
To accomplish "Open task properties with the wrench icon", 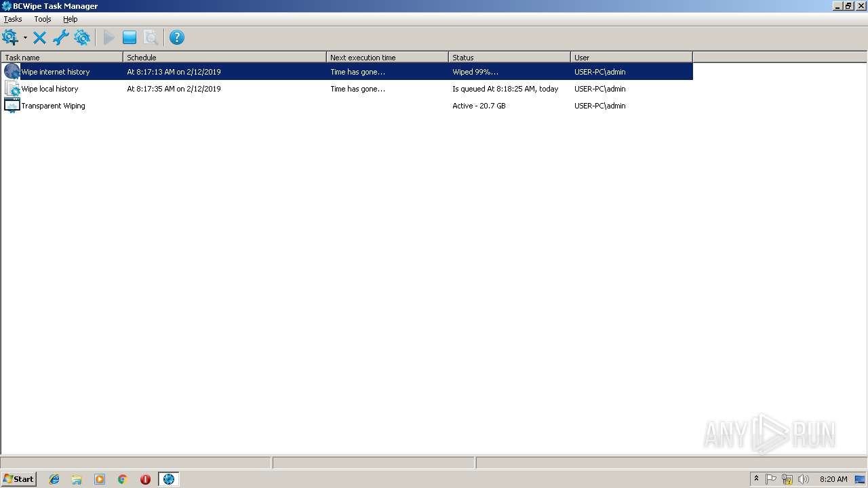I will (61, 38).
